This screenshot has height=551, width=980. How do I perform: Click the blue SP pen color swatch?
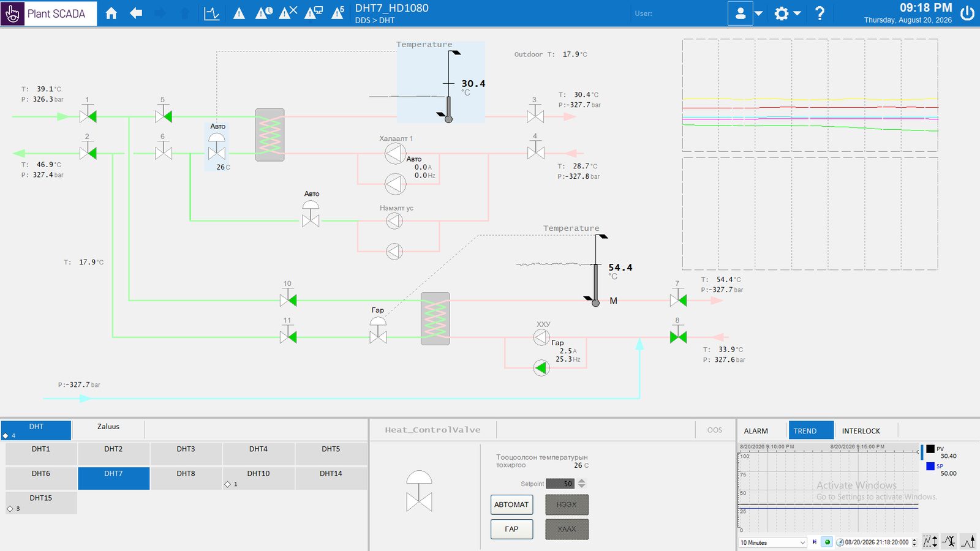pos(930,466)
